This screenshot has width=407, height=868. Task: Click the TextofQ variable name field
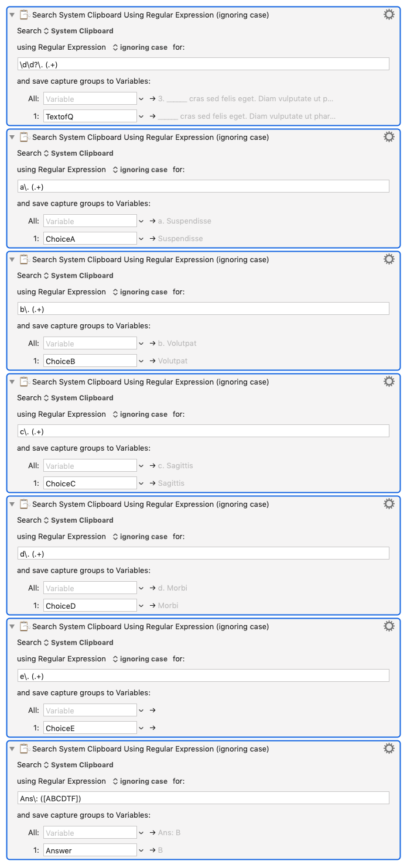[x=90, y=116]
